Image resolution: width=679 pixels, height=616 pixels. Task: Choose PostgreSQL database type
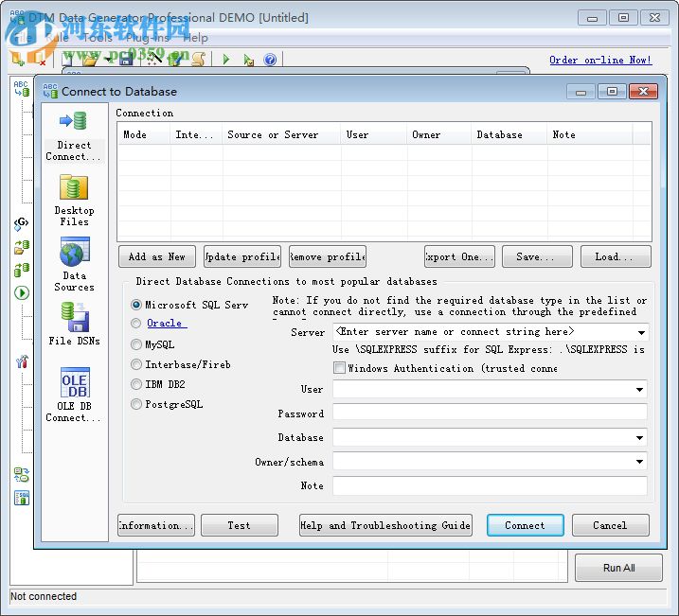[x=136, y=405]
